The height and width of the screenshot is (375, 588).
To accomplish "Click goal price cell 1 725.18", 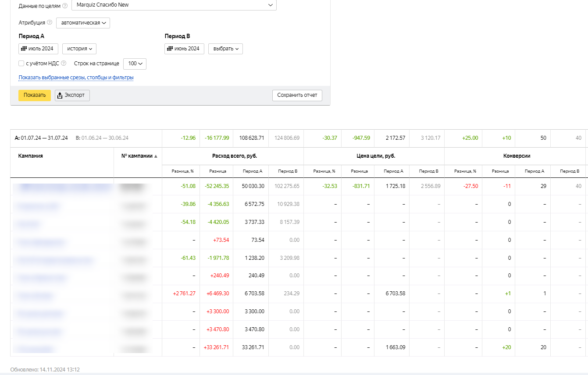I will pos(396,186).
